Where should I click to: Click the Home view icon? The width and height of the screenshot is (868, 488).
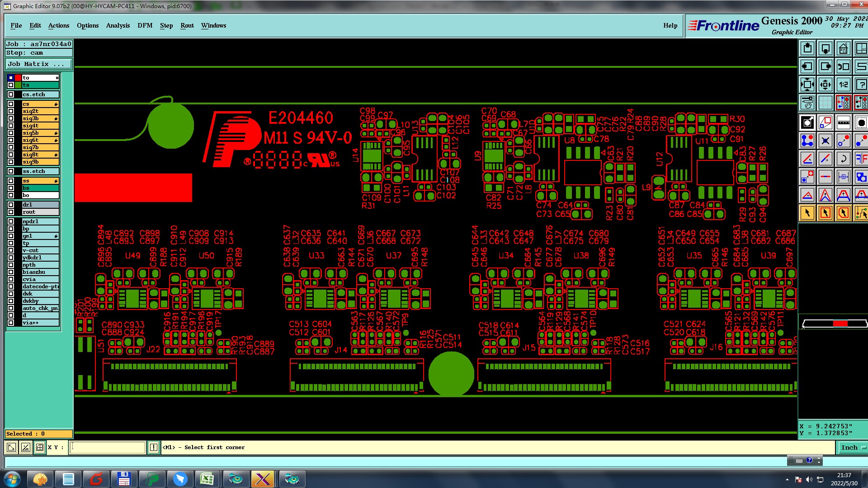843,48
